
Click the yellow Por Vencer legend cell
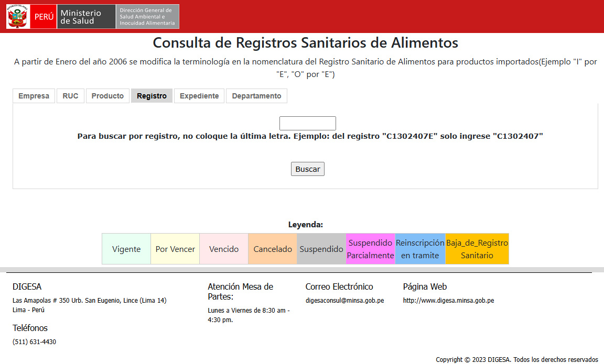175,249
